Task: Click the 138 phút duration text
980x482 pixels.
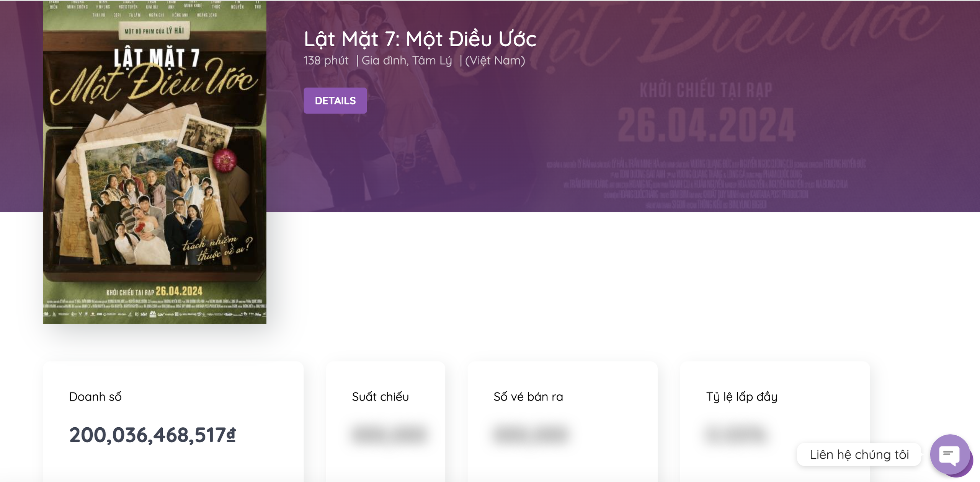Action: pos(326,60)
